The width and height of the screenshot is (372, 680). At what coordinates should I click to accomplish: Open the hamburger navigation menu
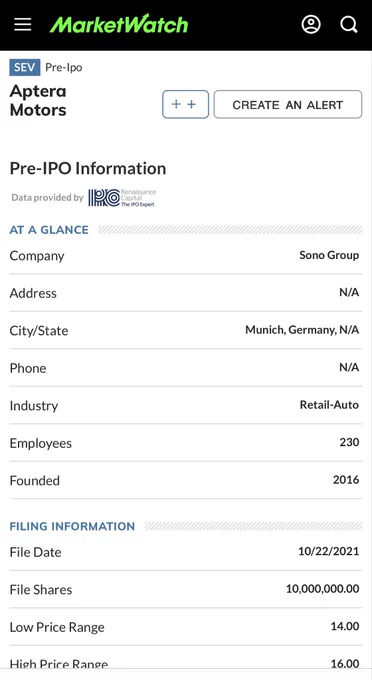point(23,25)
